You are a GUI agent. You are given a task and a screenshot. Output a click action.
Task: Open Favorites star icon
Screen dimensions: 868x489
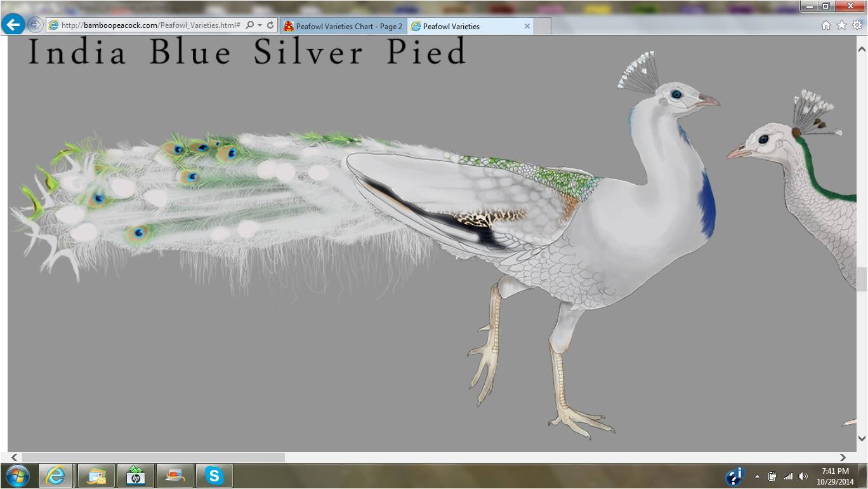coord(841,25)
